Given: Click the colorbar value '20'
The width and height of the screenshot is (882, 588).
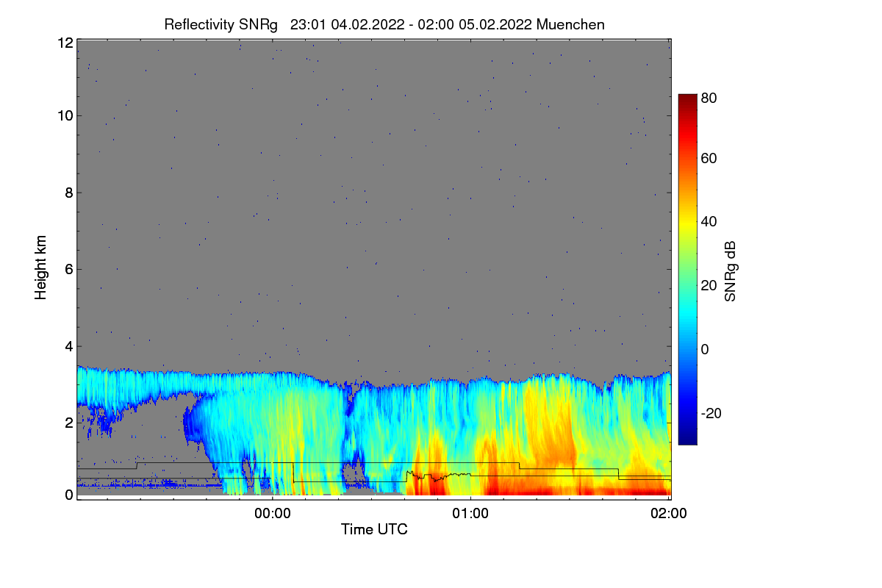Looking at the screenshot, I should pos(709,286).
